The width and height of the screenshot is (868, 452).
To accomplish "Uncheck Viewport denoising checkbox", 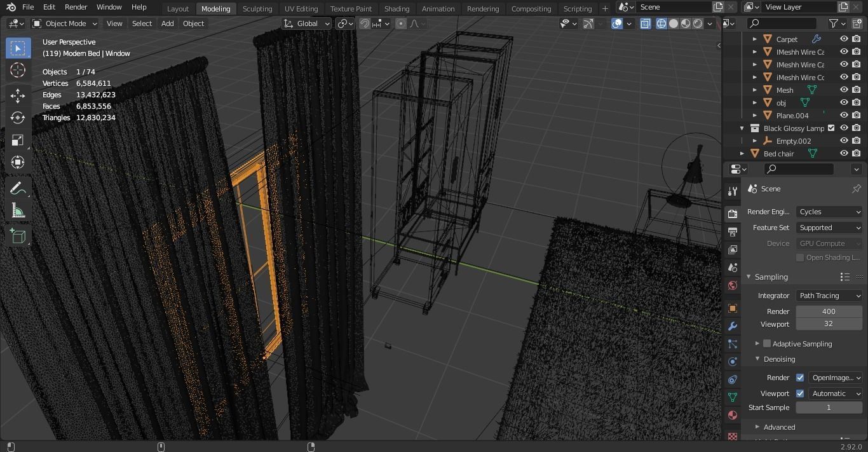I will click(800, 394).
